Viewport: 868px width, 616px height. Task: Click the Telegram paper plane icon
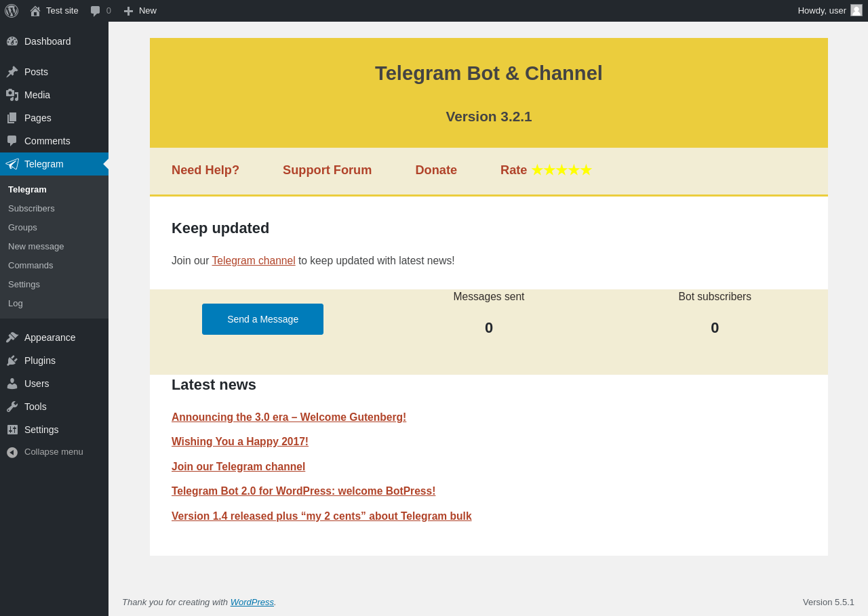tap(12, 164)
